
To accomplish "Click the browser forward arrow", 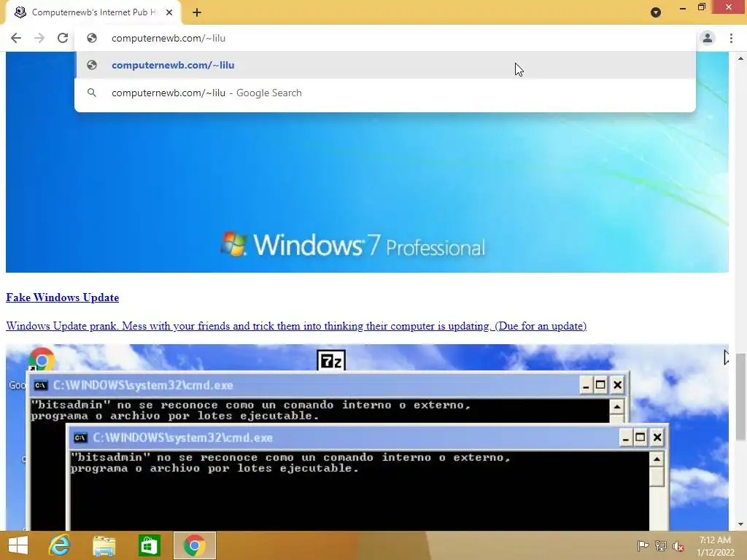I will 39,38.
